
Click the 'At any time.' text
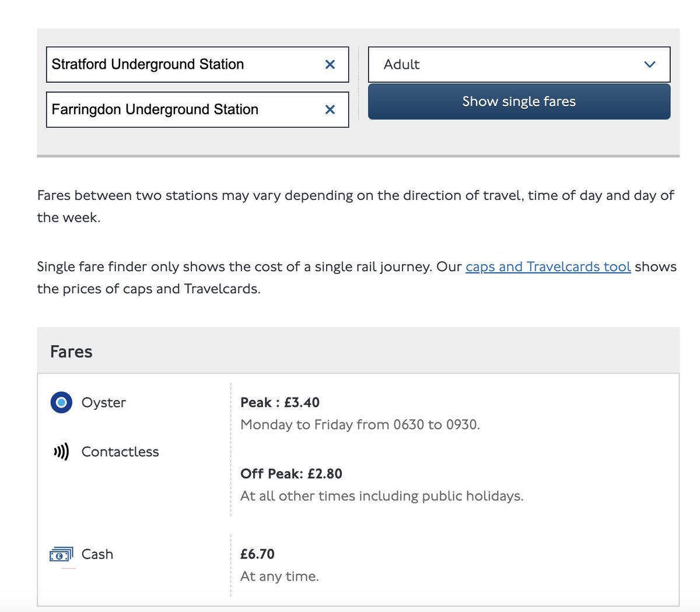(279, 576)
